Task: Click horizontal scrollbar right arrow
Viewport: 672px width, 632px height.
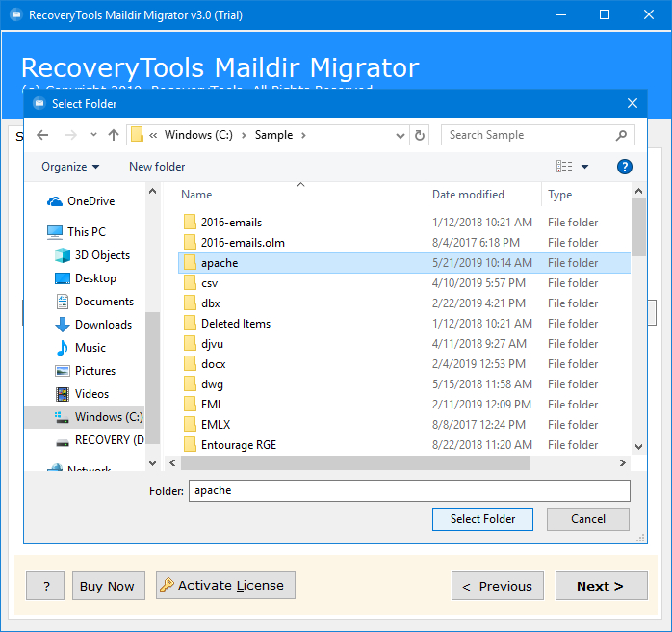Action: click(622, 463)
